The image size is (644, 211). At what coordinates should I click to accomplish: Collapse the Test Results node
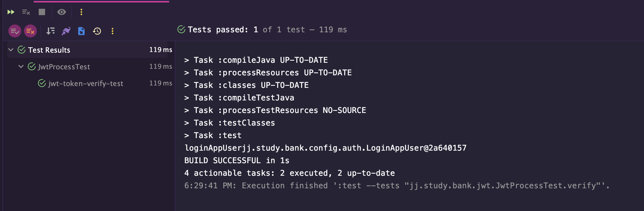pos(11,50)
